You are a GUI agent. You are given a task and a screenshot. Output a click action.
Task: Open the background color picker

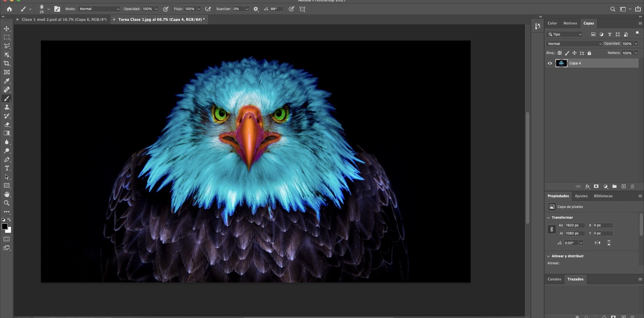[x=9, y=231]
